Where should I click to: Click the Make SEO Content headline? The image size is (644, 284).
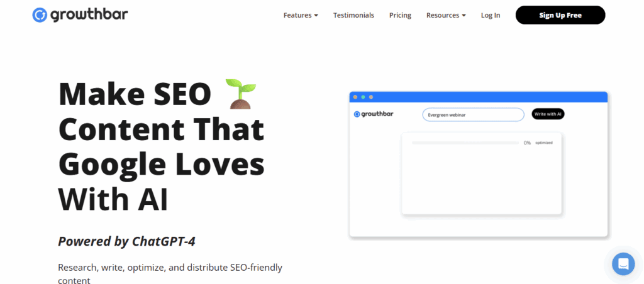click(x=161, y=147)
